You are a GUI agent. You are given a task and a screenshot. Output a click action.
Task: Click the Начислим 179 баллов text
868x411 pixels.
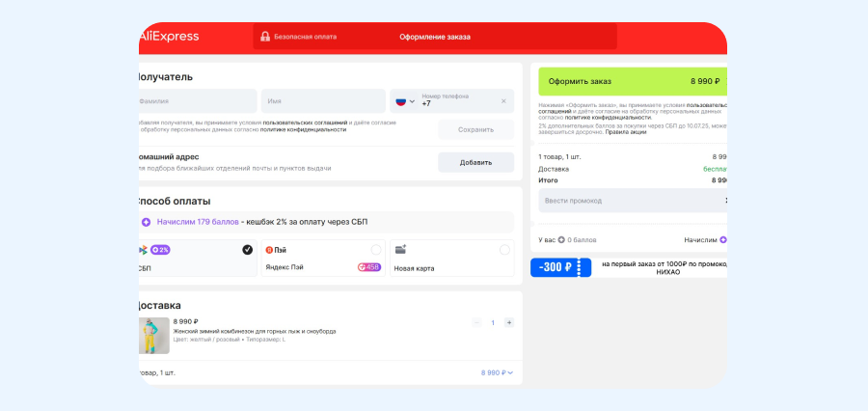198,222
